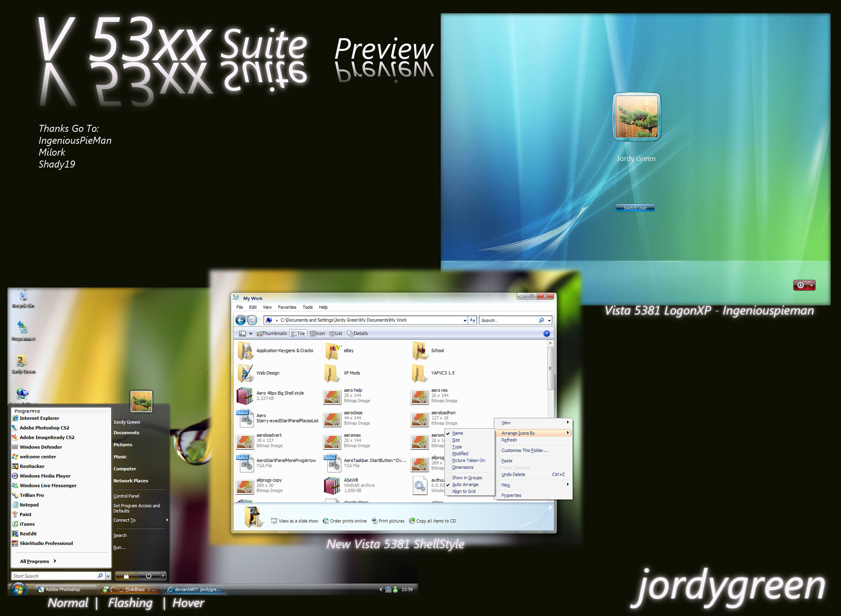The image size is (841, 616).
Task: Toggle Align to Grid option
Action: click(464, 491)
